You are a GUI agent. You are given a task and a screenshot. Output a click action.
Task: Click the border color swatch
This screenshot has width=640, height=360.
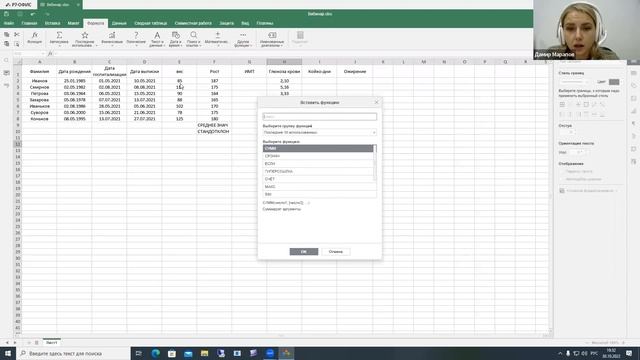pos(613,82)
